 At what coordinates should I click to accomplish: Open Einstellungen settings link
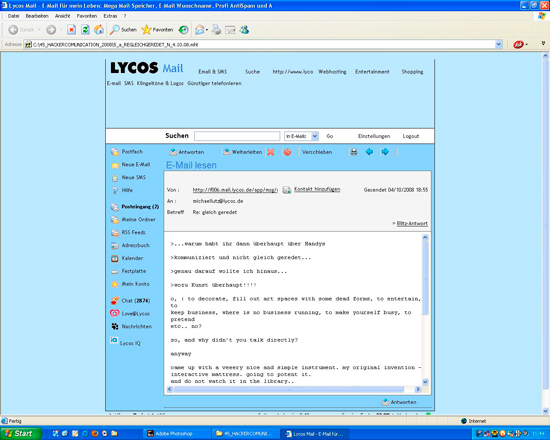coord(374,136)
